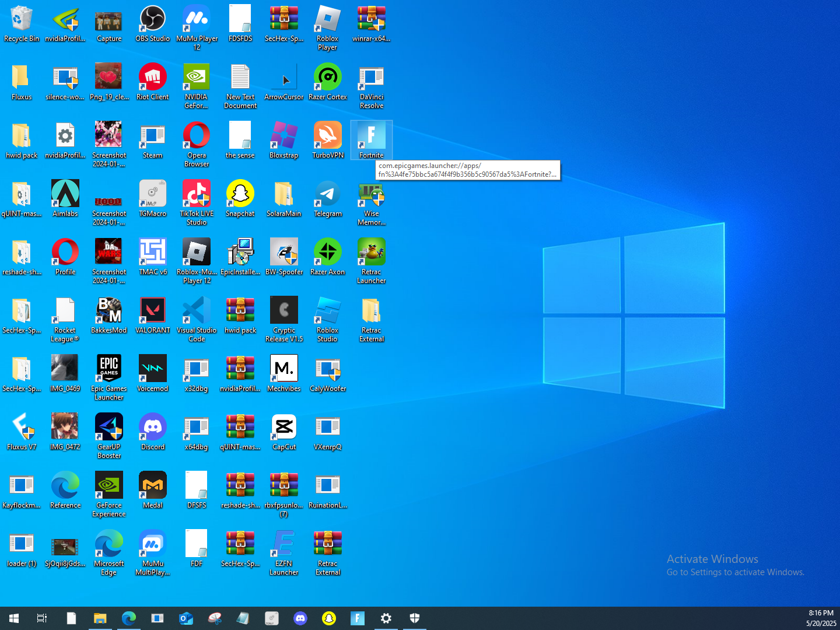
Task: Select the Fortnite desktop shortcut
Action: tap(372, 137)
